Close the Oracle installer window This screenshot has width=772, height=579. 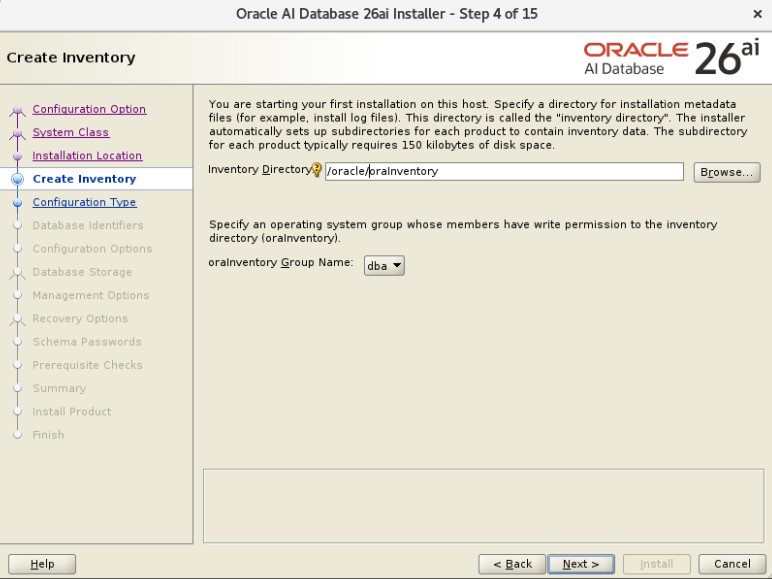[x=758, y=14]
